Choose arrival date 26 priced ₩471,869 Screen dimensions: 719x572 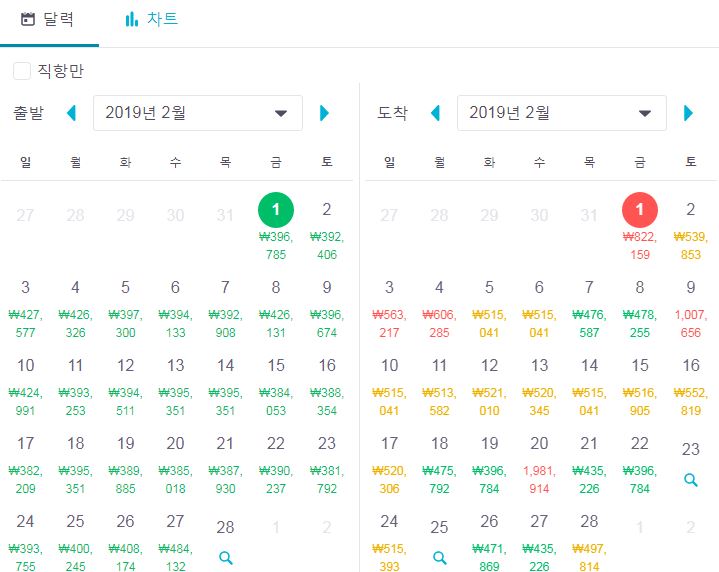pyautogui.click(x=489, y=542)
